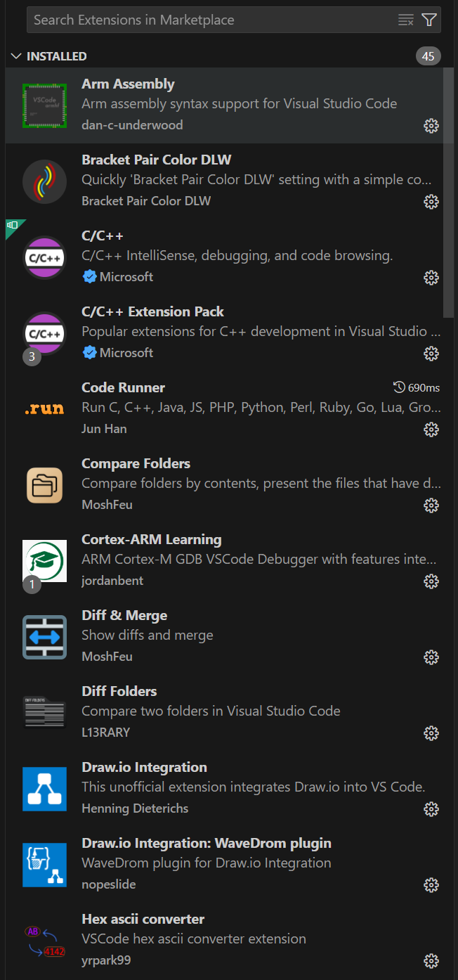Click the extensions list vertical scrollbar
Viewport: 458px width, 980px height.
click(449, 193)
